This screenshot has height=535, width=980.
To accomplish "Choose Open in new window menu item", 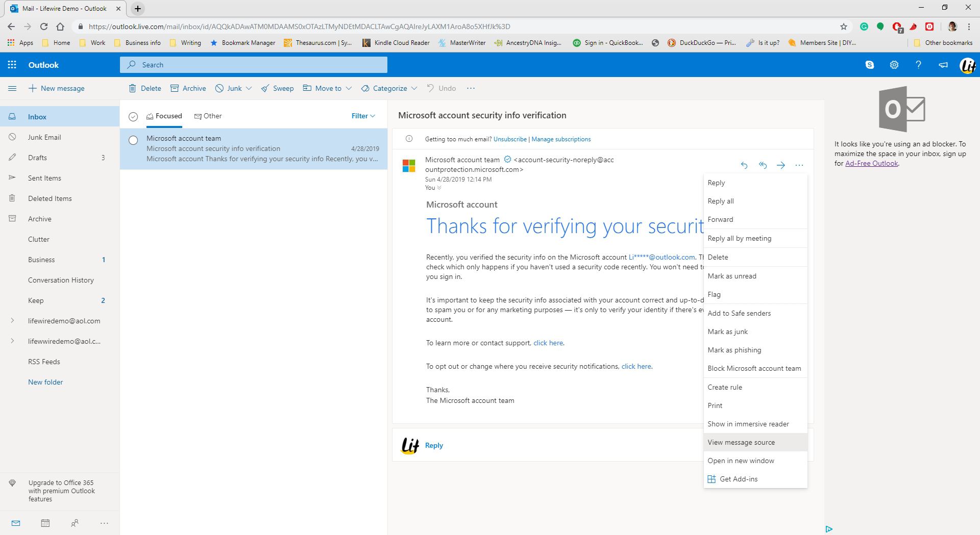I will click(755, 461).
